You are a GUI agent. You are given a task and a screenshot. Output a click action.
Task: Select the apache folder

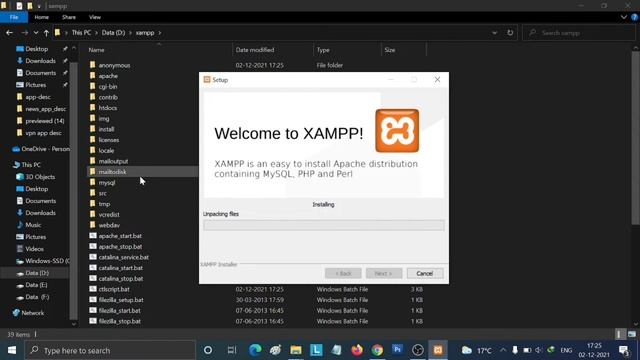click(108, 76)
